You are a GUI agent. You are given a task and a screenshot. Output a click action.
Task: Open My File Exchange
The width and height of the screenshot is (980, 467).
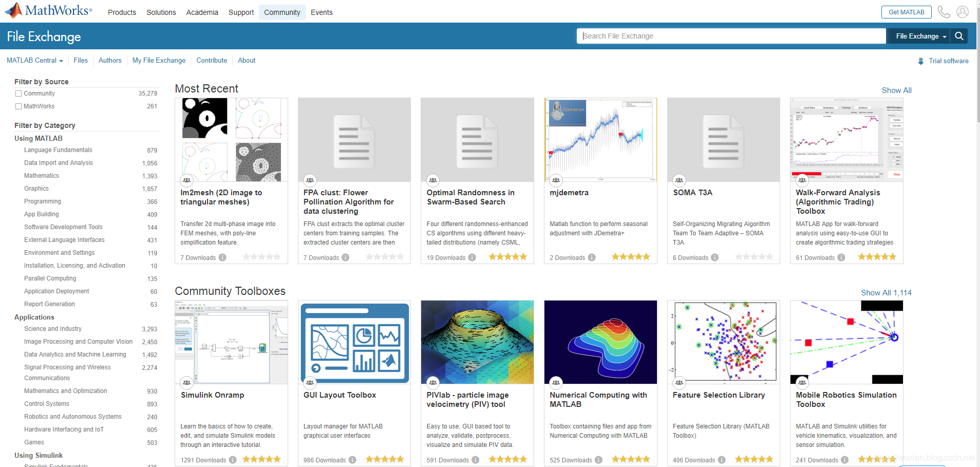[x=159, y=61]
